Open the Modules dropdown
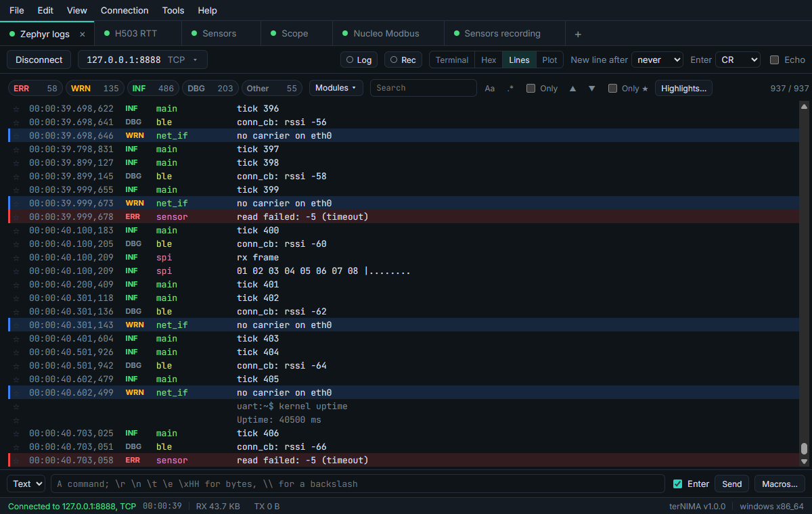Image resolution: width=812 pixels, height=514 pixels. [336, 88]
